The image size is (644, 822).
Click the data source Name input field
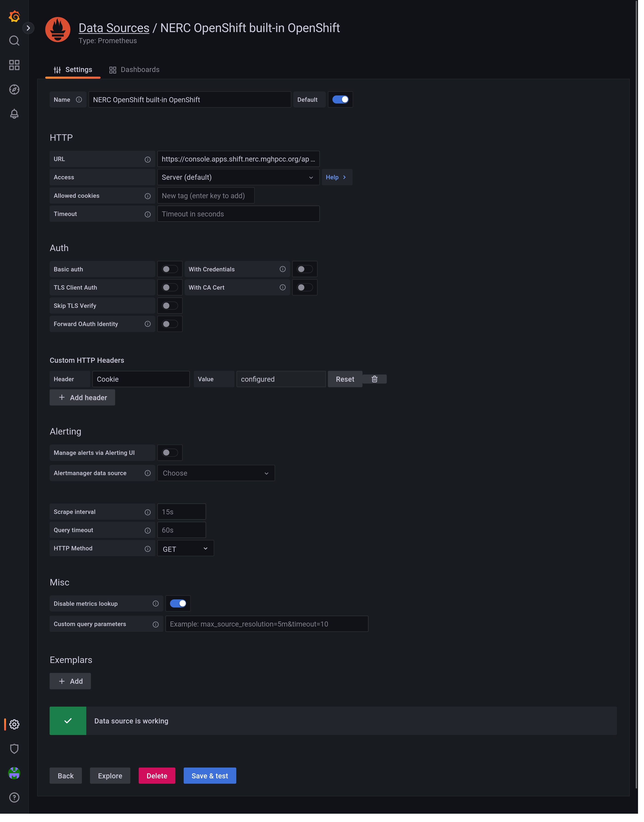[x=192, y=101]
